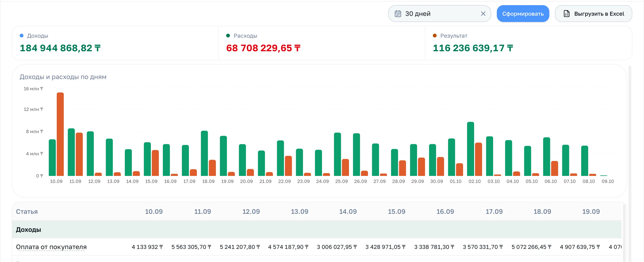This screenshot has height=262, width=644.
Task: Click the 16 млн ₸ axis label
Action: 33,89
